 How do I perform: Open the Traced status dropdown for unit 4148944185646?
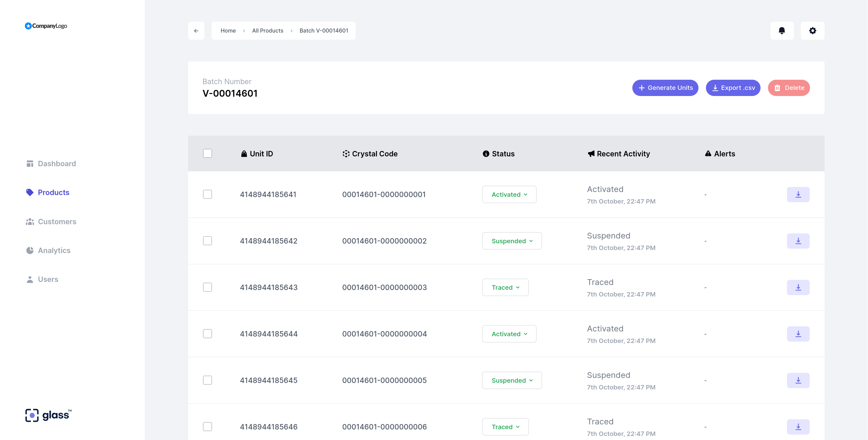click(505, 427)
